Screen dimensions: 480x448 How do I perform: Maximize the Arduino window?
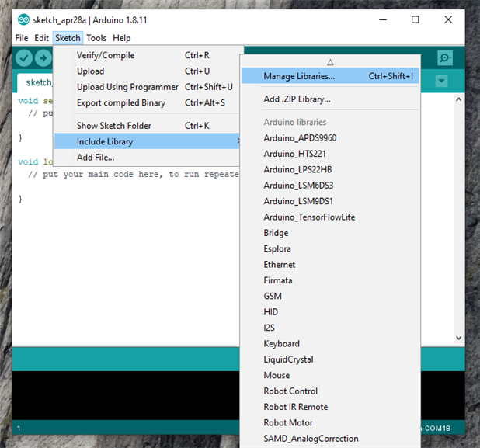[x=416, y=19]
